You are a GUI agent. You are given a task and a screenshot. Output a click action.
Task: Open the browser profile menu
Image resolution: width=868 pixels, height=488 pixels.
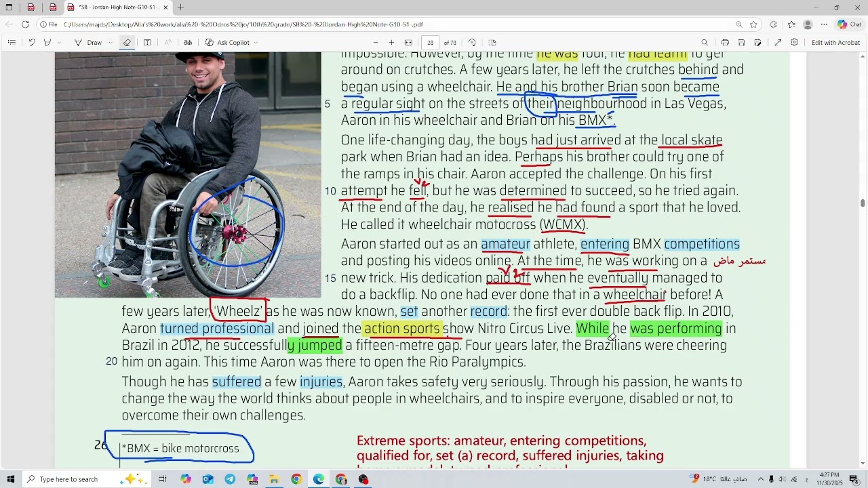pyautogui.click(x=808, y=24)
